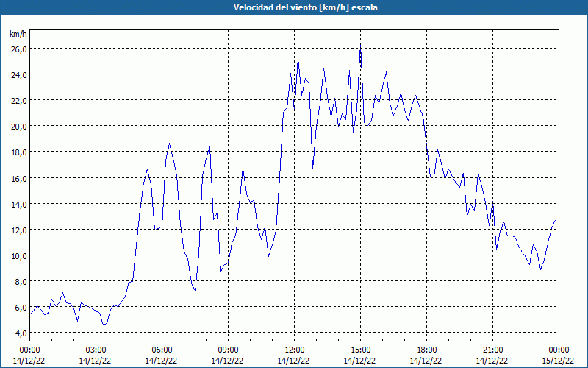Click the 16,0 y-axis value

pos(18,178)
